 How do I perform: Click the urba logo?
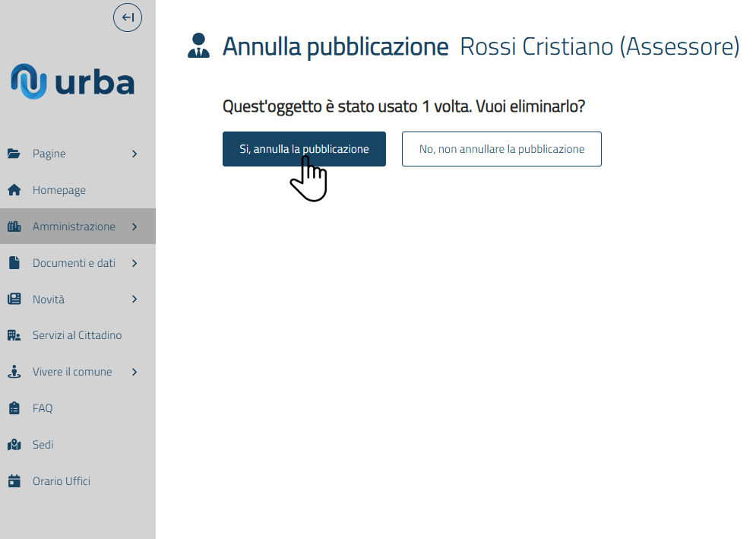point(72,81)
